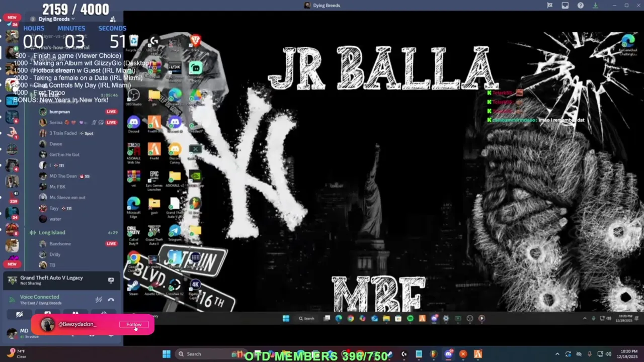
Task: Open Discord from the outer taskbar
Action: pos(448,354)
